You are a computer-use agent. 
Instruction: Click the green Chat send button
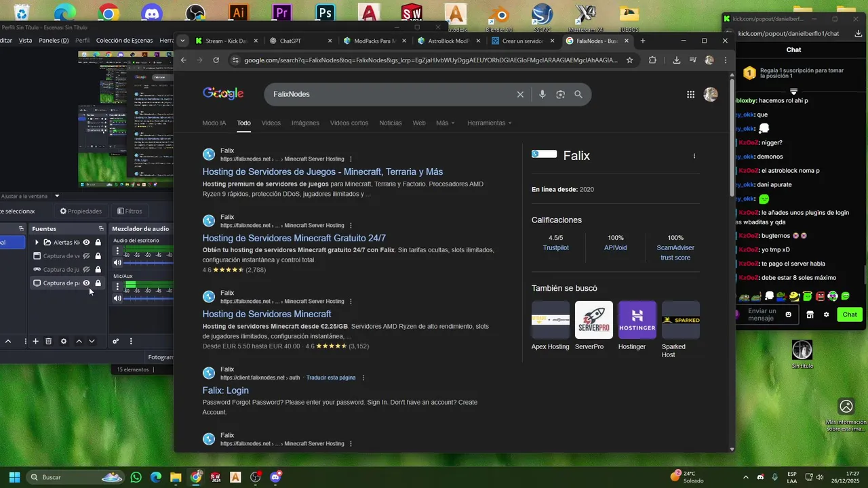(x=850, y=314)
